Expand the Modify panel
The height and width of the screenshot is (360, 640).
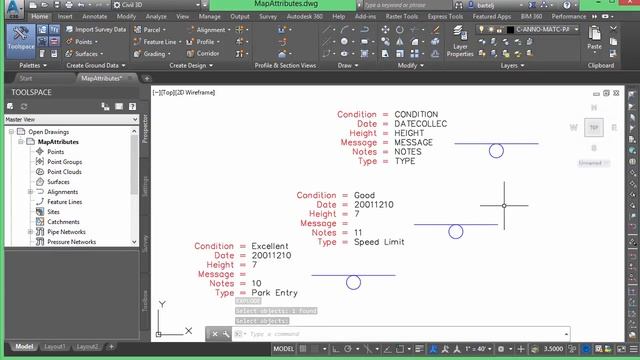tap(411, 65)
